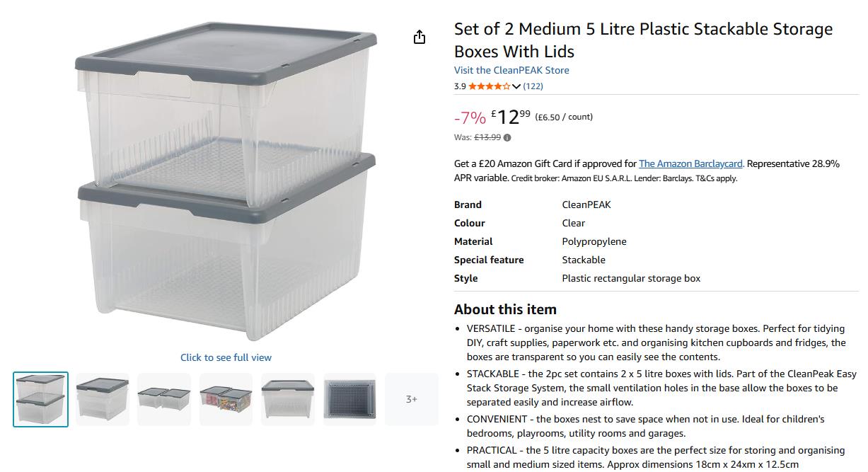The width and height of the screenshot is (868, 472).
Task: Click the "Click to see full view" link
Action: pos(226,357)
